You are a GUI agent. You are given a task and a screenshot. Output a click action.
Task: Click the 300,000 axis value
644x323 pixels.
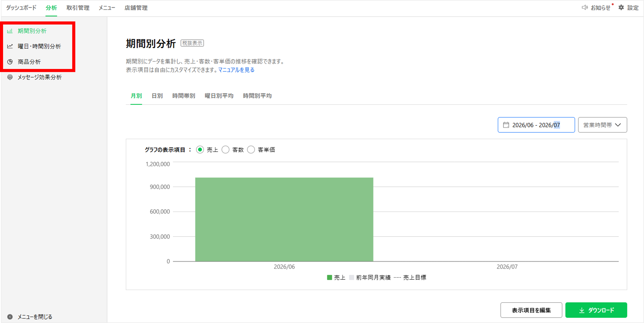(159, 236)
